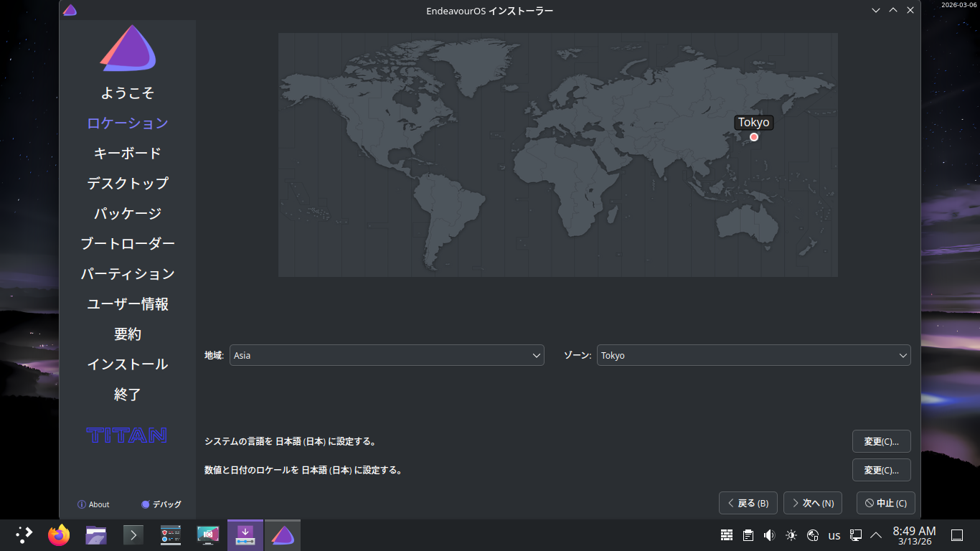Launch Firefox from the taskbar
980x551 pixels.
pos(59,534)
